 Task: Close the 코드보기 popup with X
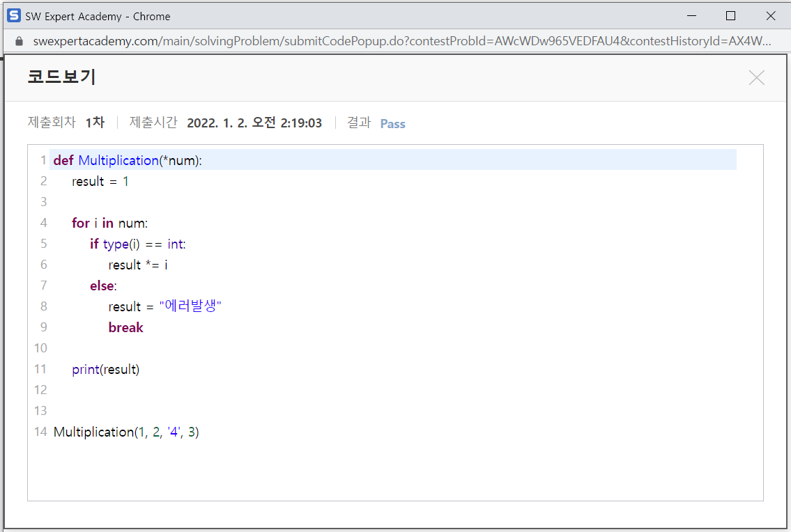[x=756, y=78]
